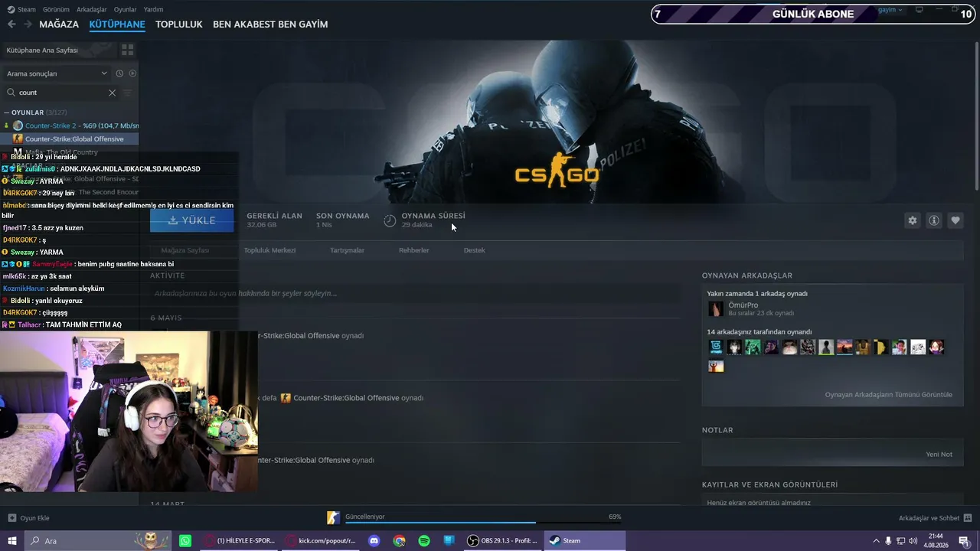Add game to favorites heart icon

(955, 220)
